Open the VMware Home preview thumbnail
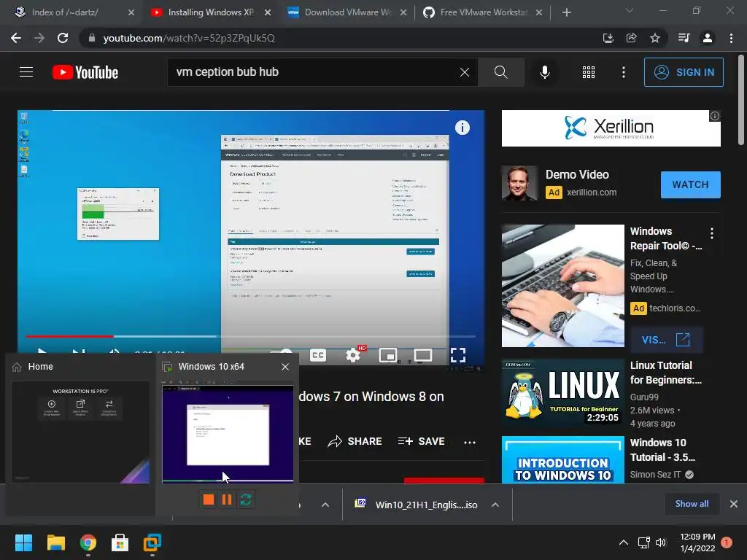The height and width of the screenshot is (560, 747). click(80, 432)
